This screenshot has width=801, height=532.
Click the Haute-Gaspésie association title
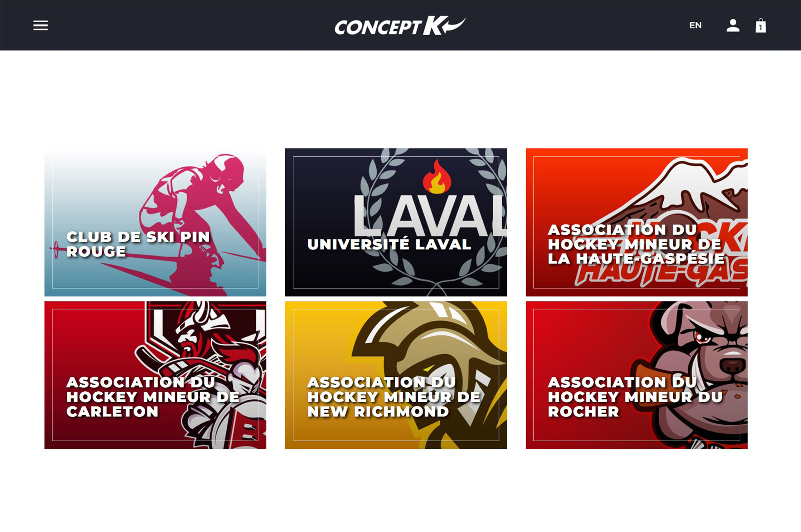click(636, 244)
